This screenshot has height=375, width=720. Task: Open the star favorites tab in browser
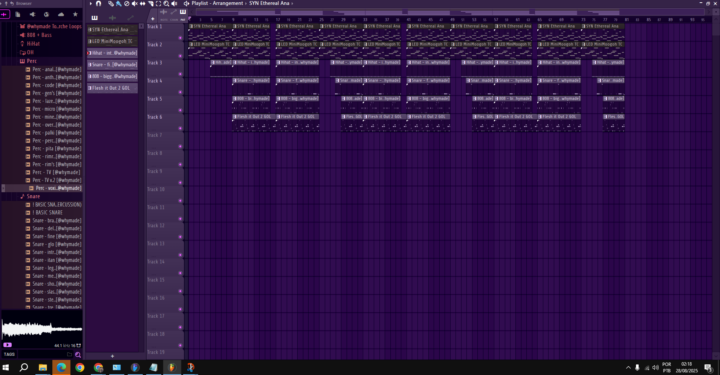pyautogui.click(x=75, y=14)
